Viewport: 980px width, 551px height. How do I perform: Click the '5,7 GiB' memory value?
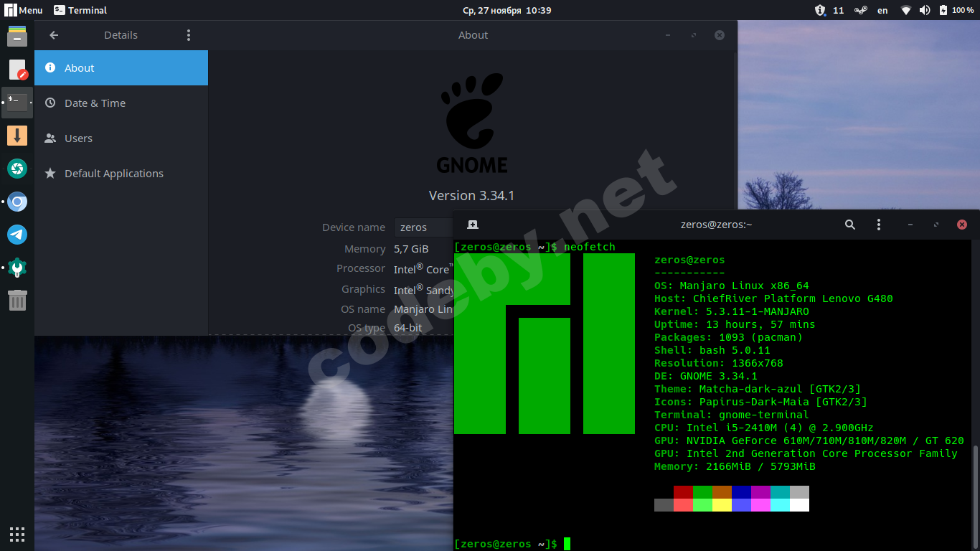pyautogui.click(x=411, y=249)
